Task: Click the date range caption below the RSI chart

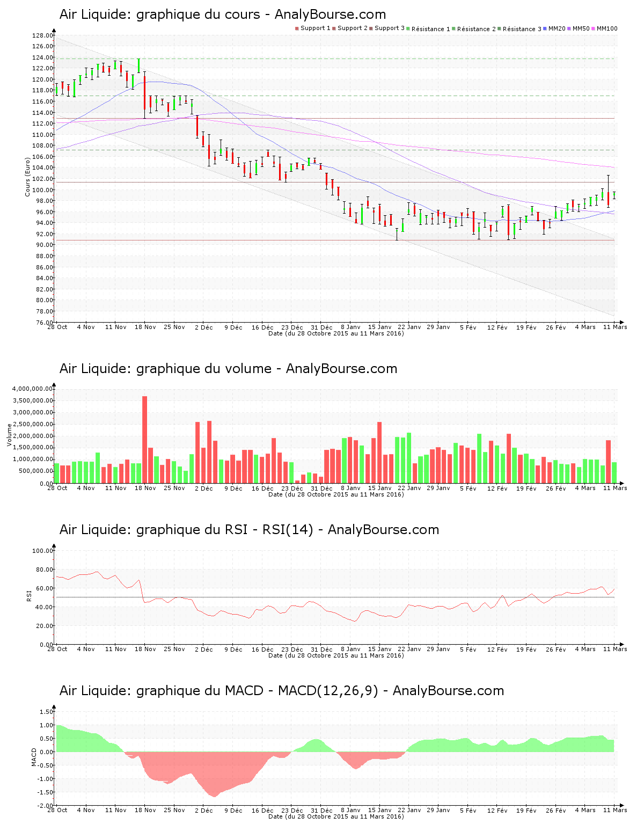Action: point(336,655)
